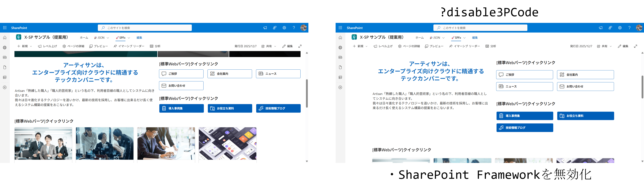Image resolution: width=644 pixels, height=190 pixels.
Task: Click the globe icon in sidebar
Action: (x=4, y=47)
